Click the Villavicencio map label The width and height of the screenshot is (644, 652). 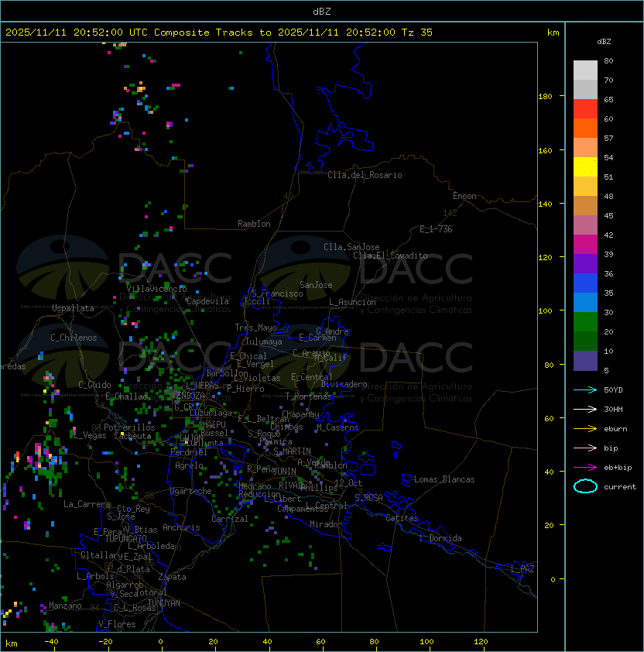click(156, 289)
